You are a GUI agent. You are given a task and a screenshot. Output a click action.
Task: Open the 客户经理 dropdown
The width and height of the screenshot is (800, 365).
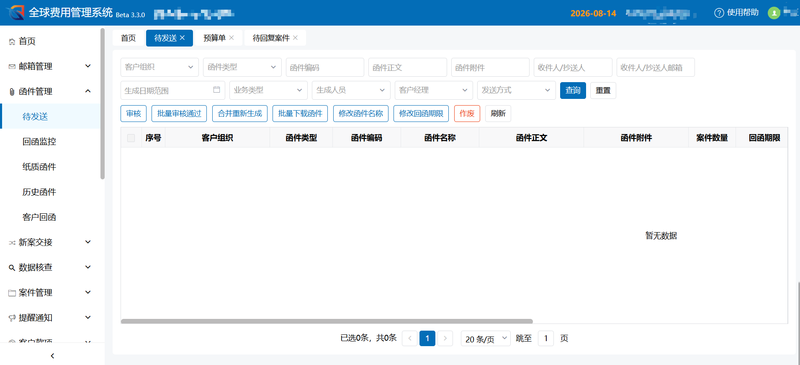tap(434, 90)
